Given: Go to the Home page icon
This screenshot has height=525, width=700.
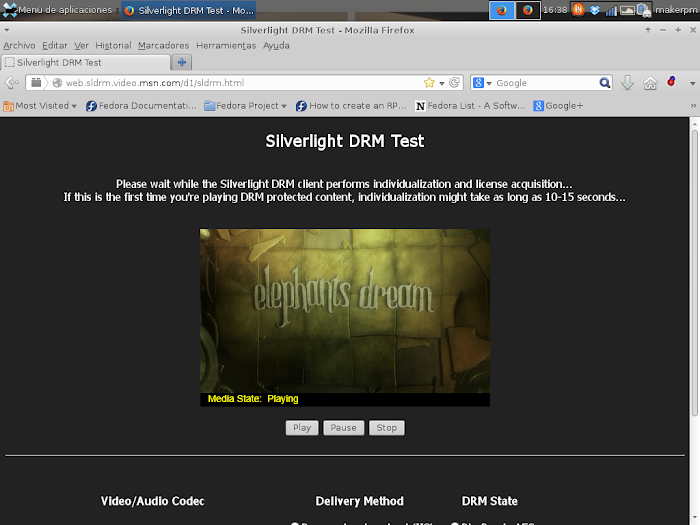Looking at the screenshot, I should (650, 83).
